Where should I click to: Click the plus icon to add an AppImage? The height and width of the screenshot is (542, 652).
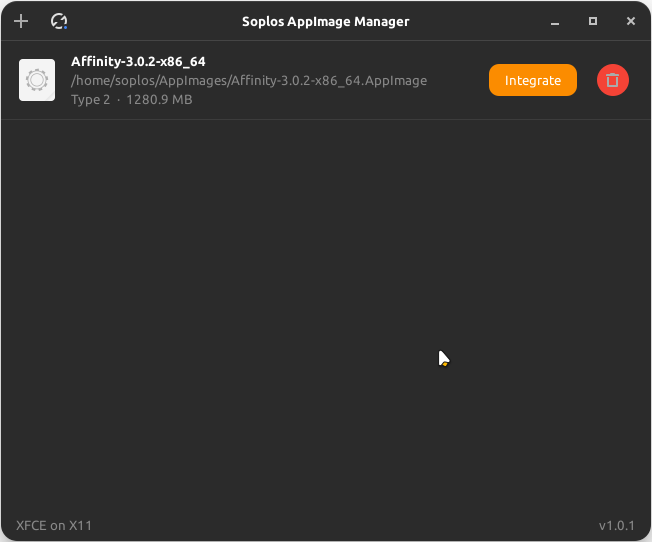[x=21, y=21]
